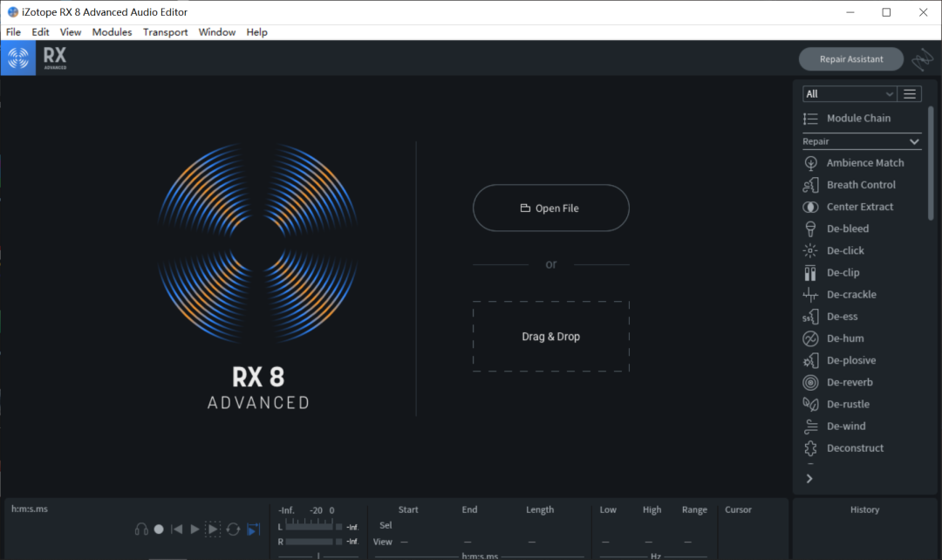Click the Repair Assistant button

851,59
